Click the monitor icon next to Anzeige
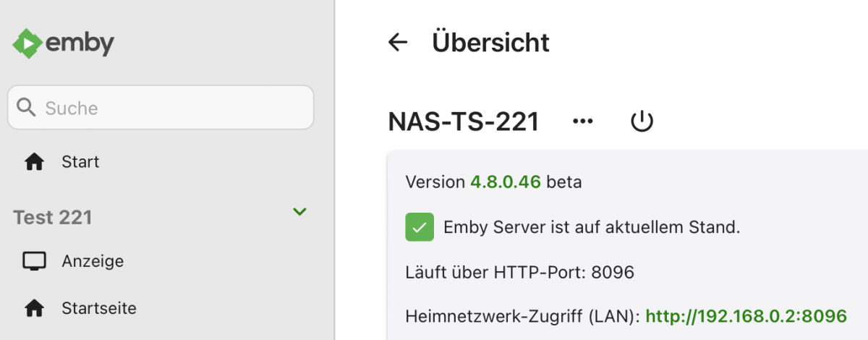The image size is (868, 340). pos(34,261)
